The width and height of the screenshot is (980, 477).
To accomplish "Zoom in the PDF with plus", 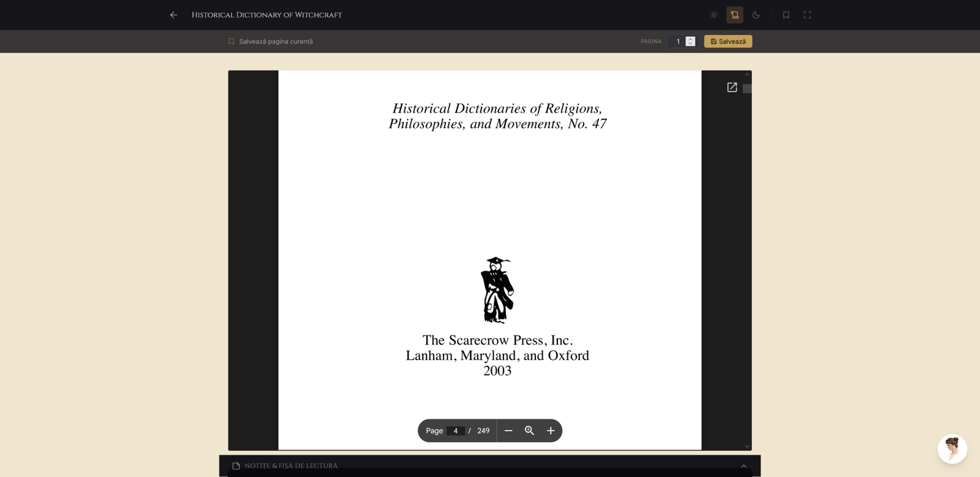I will point(551,430).
